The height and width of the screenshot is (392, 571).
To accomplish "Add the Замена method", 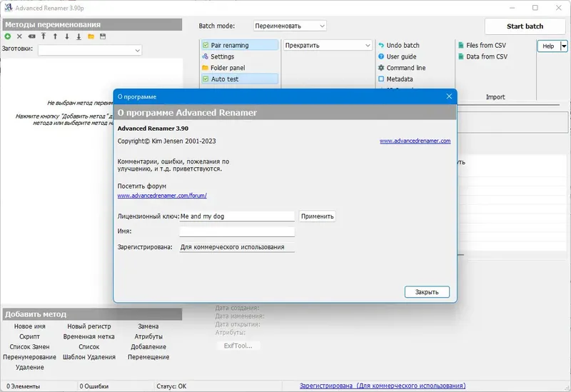I will coord(148,326).
